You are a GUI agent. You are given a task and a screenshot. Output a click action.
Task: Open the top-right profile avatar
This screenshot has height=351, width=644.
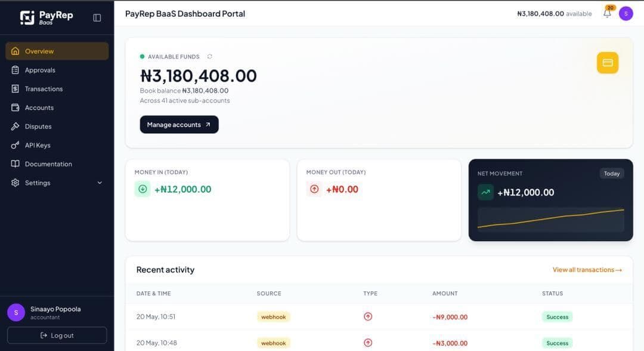click(626, 14)
